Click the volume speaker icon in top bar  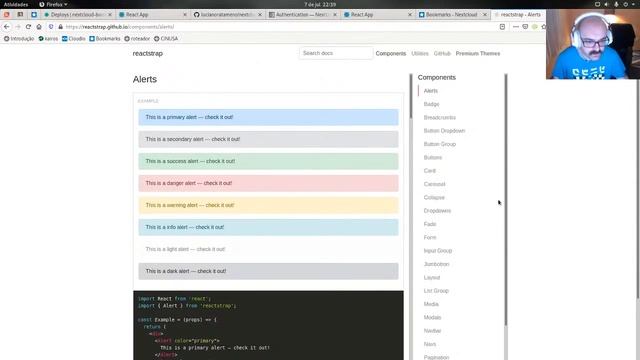pos(607,4)
